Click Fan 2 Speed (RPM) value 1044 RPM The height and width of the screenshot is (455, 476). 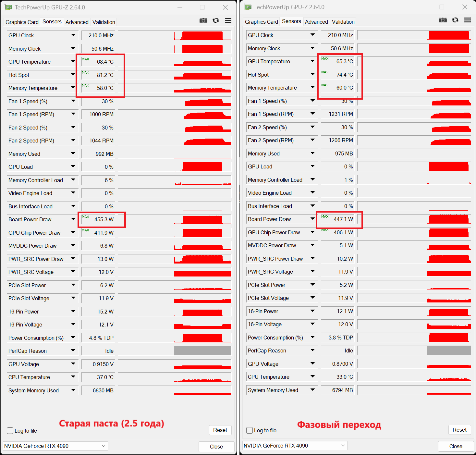tap(98, 141)
